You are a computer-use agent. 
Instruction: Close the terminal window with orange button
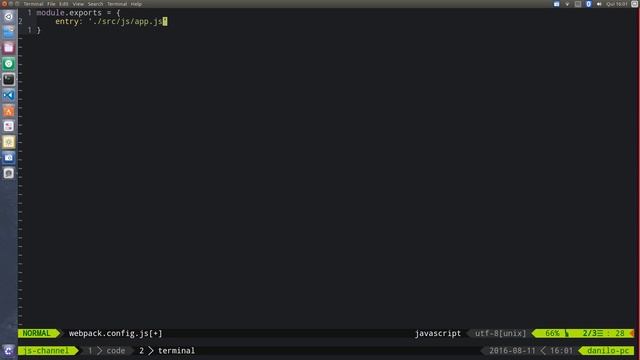click(4, 4)
